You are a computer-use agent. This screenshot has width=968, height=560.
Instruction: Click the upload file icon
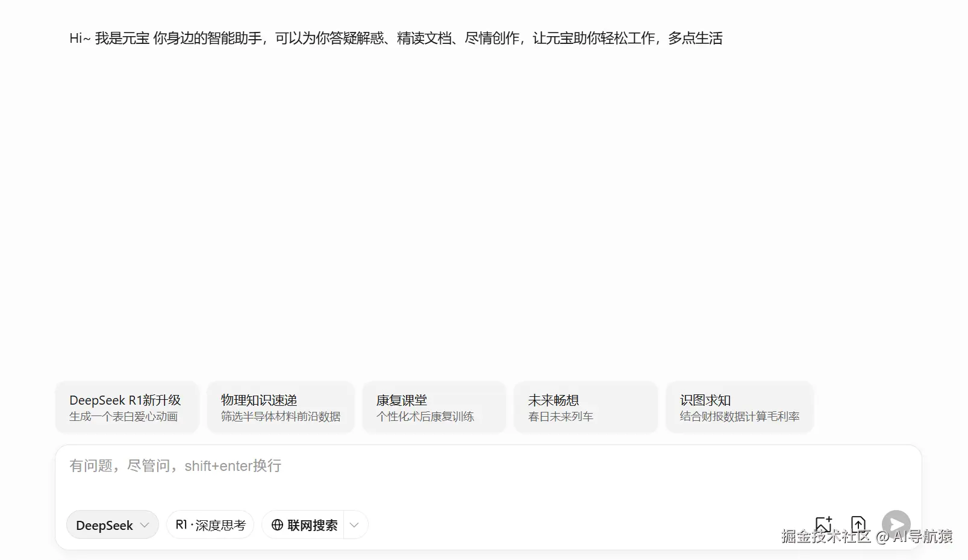pos(858,524)
